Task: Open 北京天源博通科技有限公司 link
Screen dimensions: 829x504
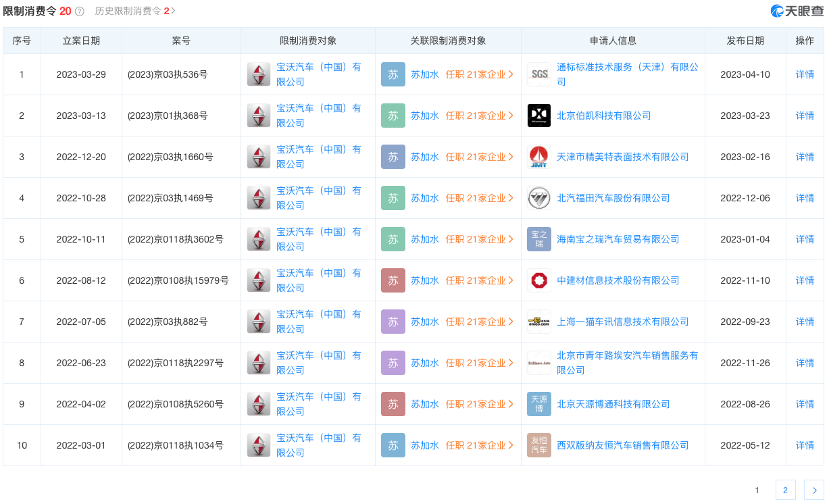Action: [613, 404]
